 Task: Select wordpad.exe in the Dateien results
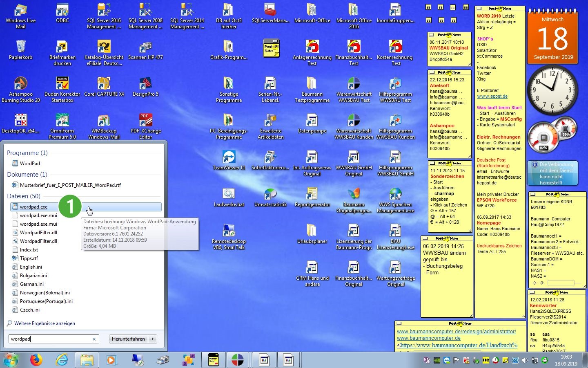[x=86, y=207]
